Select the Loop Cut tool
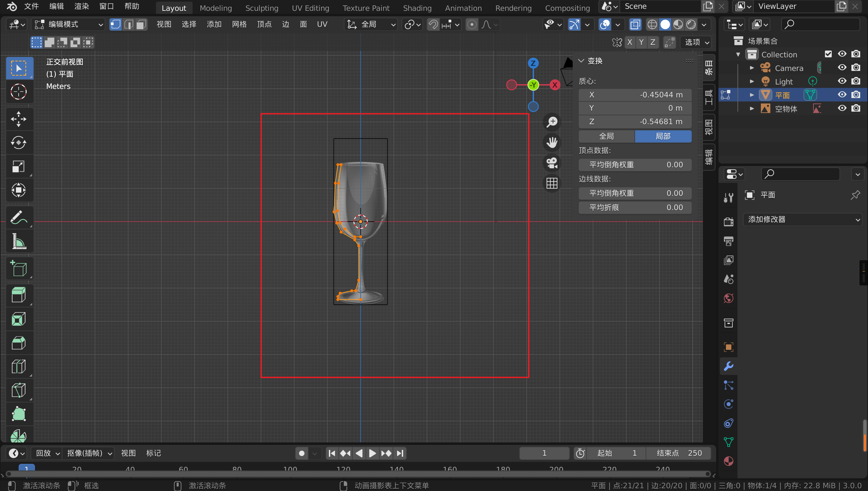Viewport: 868px width, 491px height. 19,366
